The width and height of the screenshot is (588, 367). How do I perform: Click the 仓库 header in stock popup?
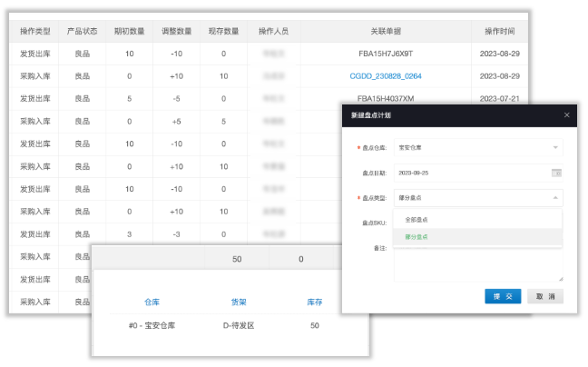point(152,303)
